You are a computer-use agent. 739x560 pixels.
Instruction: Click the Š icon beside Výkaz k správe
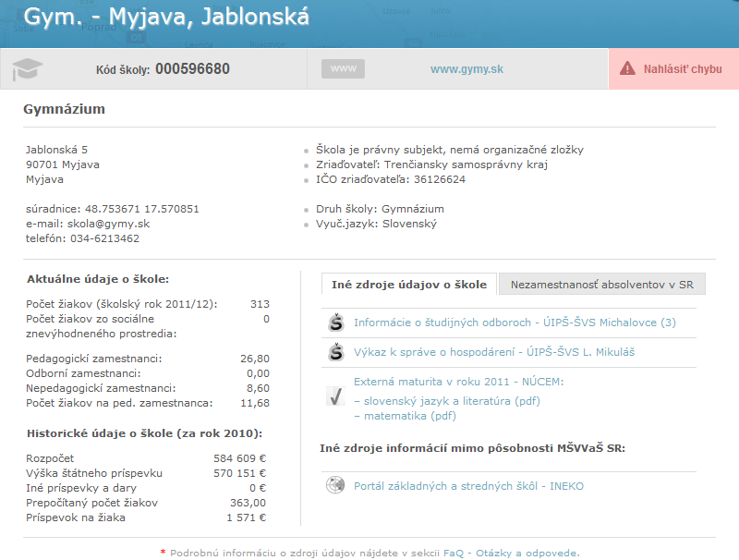click(x=336, y=352)
